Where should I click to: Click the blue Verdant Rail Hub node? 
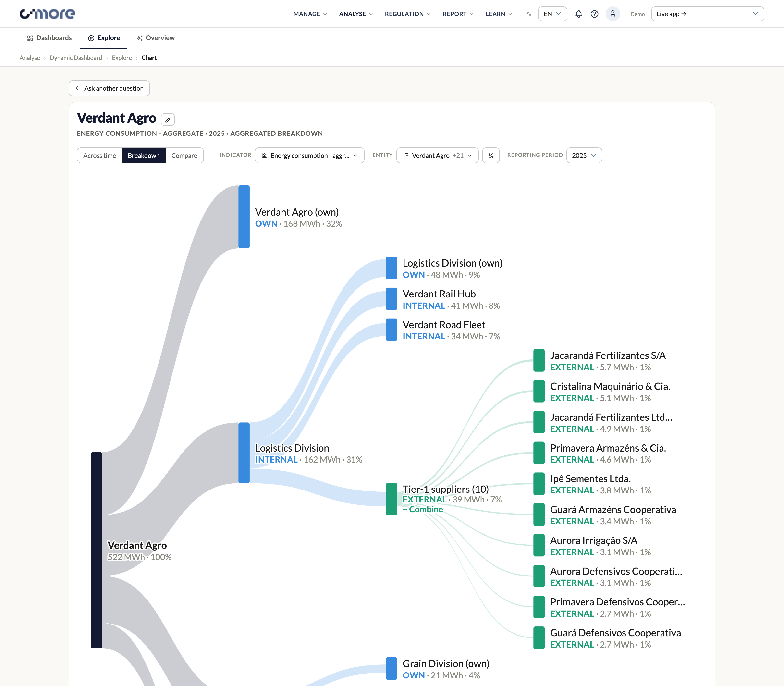pos(391,299)
